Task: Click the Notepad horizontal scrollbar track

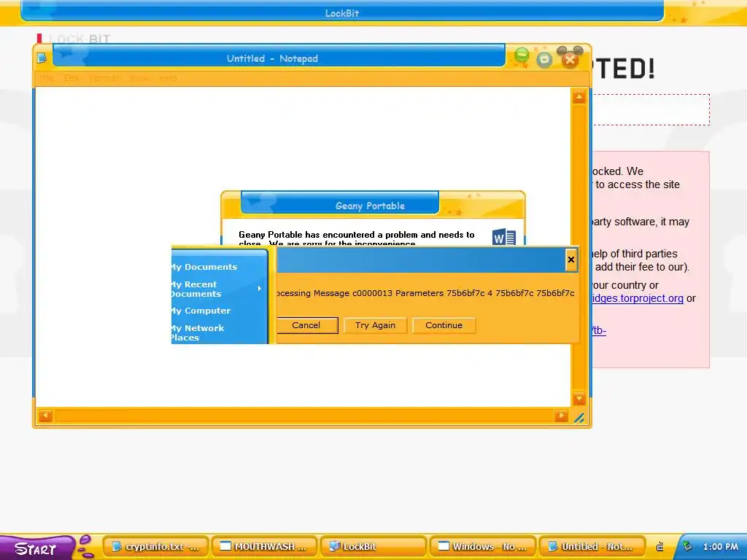Action: pyautogui.click(x=303, y=416)
